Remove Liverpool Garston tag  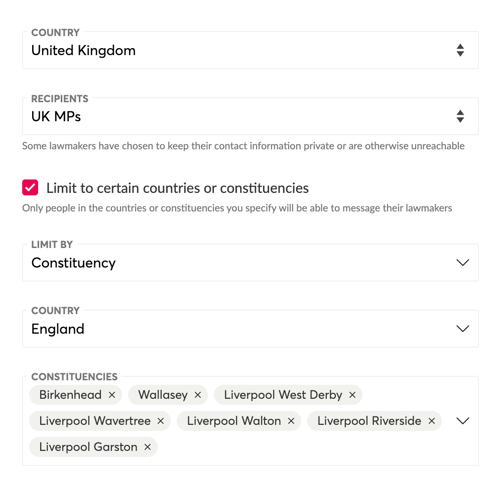pyautogui.click(x=147, y=447)
